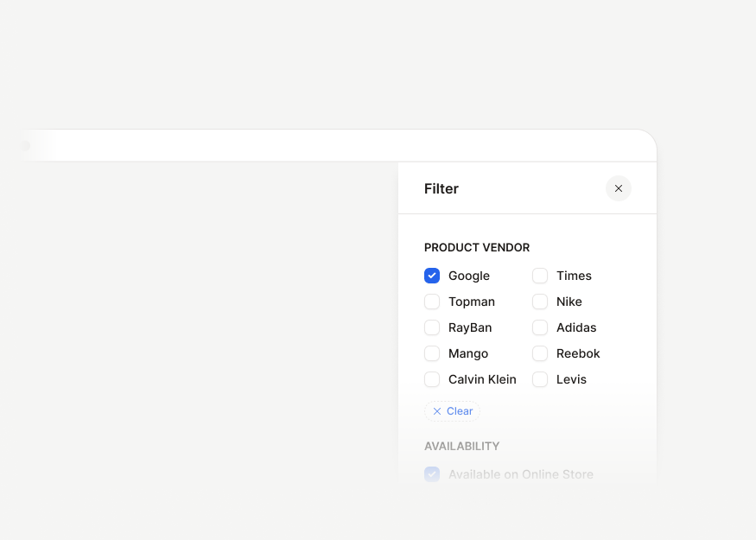
Task: Close the Filter panel with X icon
Action: (618, 188)
